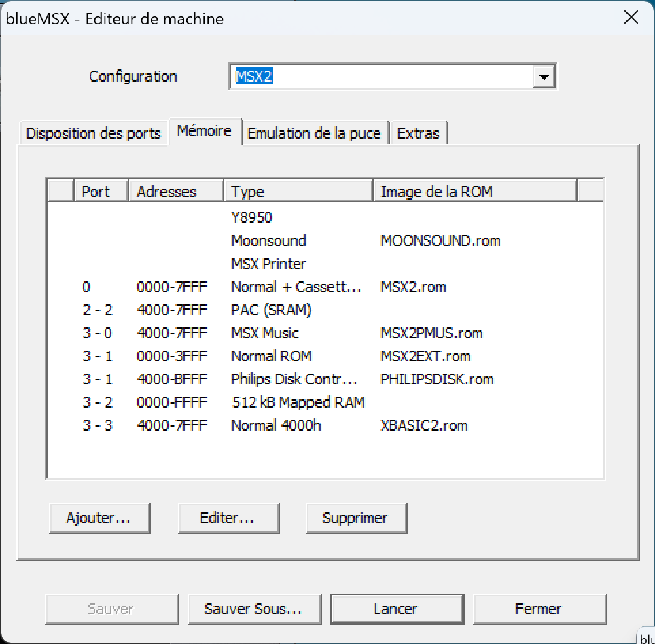Click the MSX2PMUS.rom entry

[431, 334]
